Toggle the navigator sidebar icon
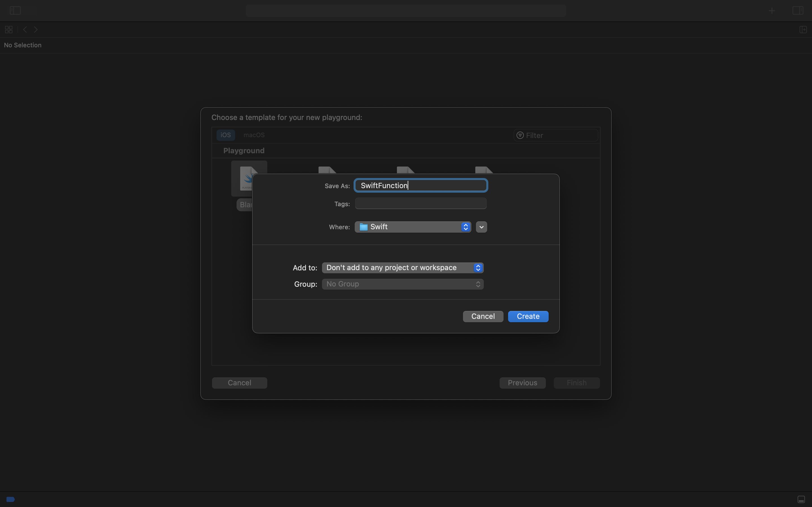The width and height of the screenshot is (812, 507). pyautogui.click(x=15, y=11)
